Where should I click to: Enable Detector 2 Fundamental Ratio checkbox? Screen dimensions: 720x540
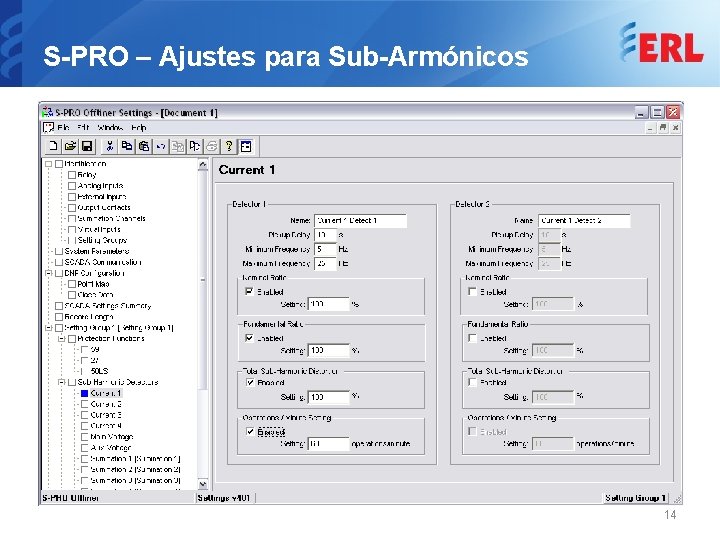472,338
